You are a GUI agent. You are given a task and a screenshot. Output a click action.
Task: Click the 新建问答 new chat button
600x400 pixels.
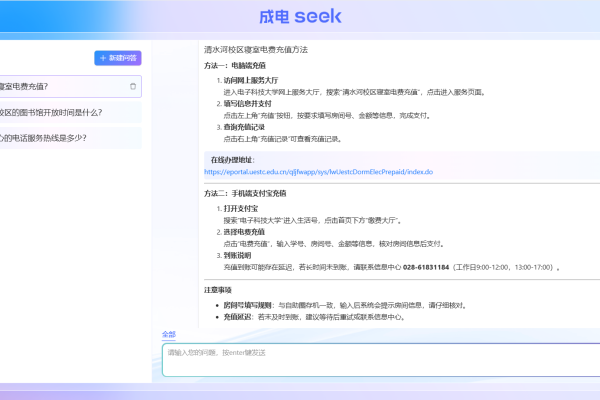[x=118, y=58]
